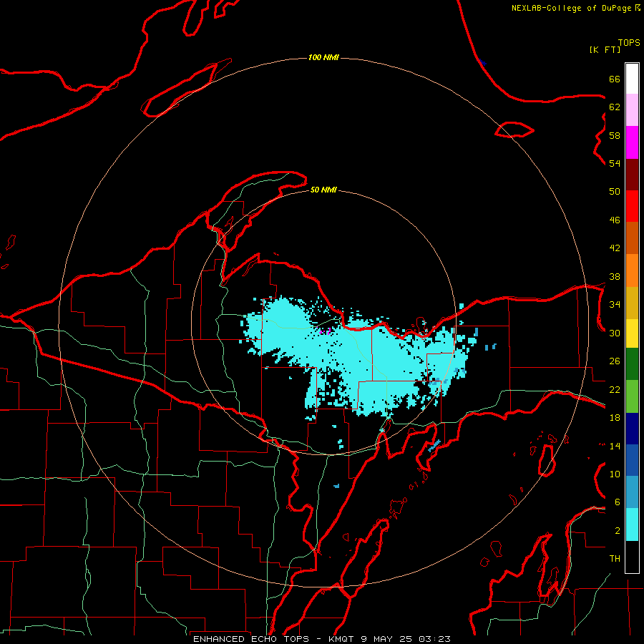Click the black TH threshold swatch
This screenshot has height=644, width=644.
pyautogui.click(x=632, y=557)
